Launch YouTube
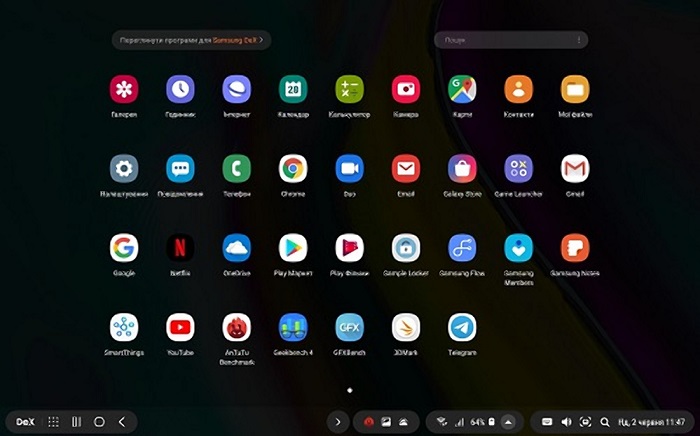 coord(180,327)
